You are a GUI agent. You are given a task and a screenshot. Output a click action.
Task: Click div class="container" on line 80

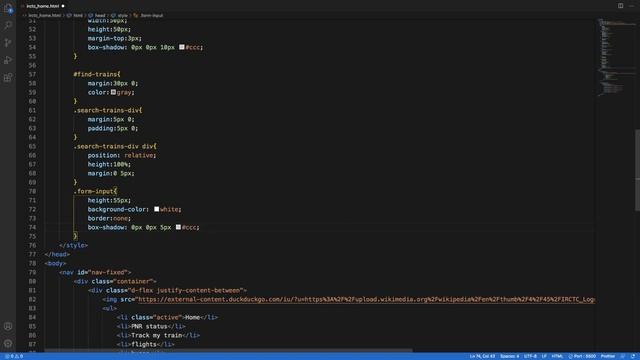click(115, 281)
